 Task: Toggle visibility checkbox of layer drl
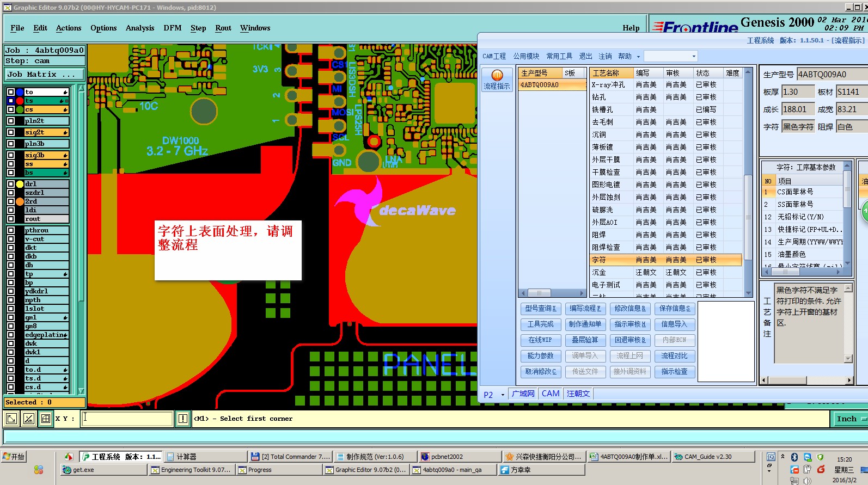[11, 184]
